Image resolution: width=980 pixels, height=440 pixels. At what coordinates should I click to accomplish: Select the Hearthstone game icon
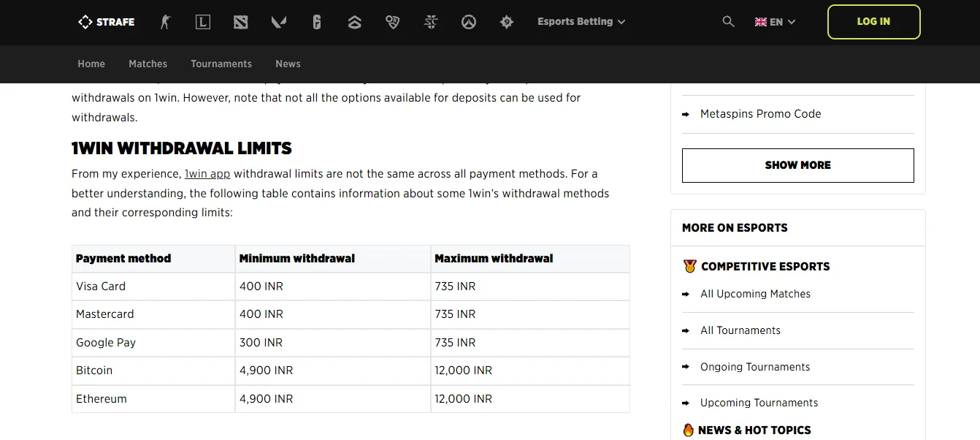pyautogui.click(x=507, y=22)
